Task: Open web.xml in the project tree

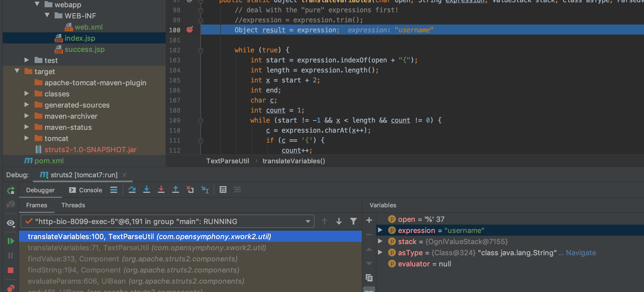Action: tap(84, 27)
